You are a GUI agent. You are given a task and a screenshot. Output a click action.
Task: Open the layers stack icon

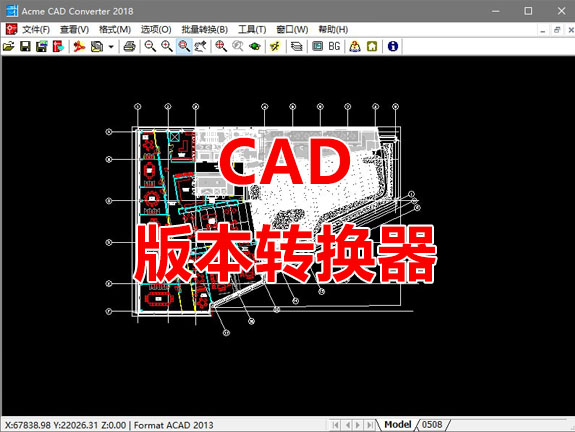pos(296,46)
